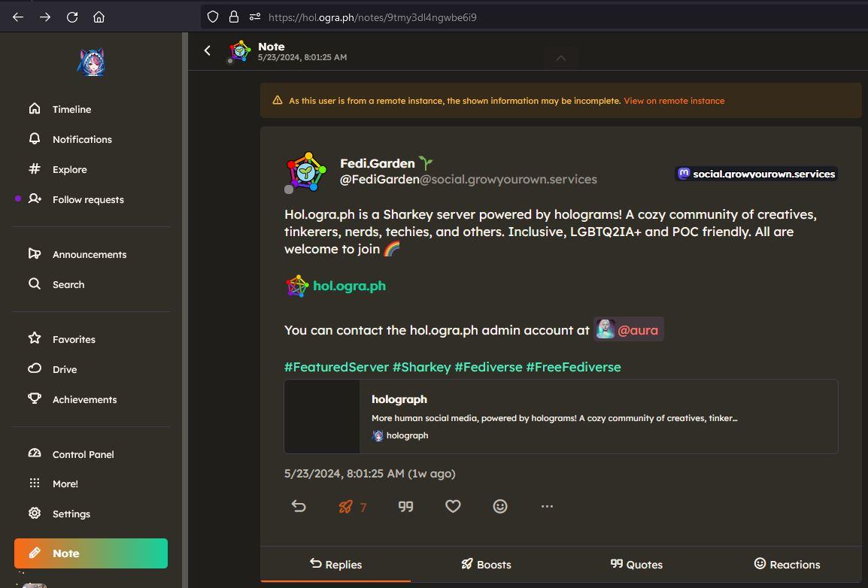868x588 pixels.
Task: Open the site permissions icon in address bar
Action: tap(255, 17)
